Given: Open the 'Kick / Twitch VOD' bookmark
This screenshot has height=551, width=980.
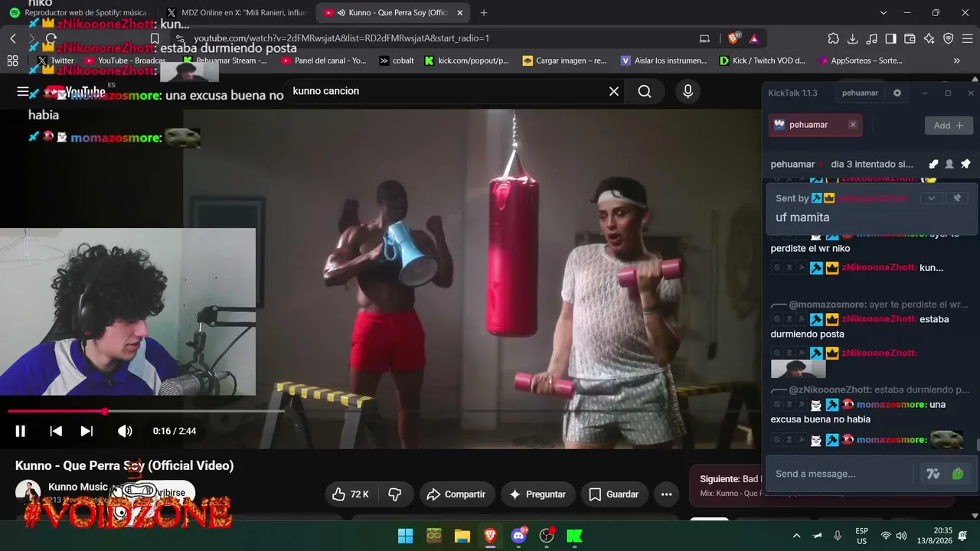Looking at the screenshot, I should pyautogui.click(x=762, y=60).
